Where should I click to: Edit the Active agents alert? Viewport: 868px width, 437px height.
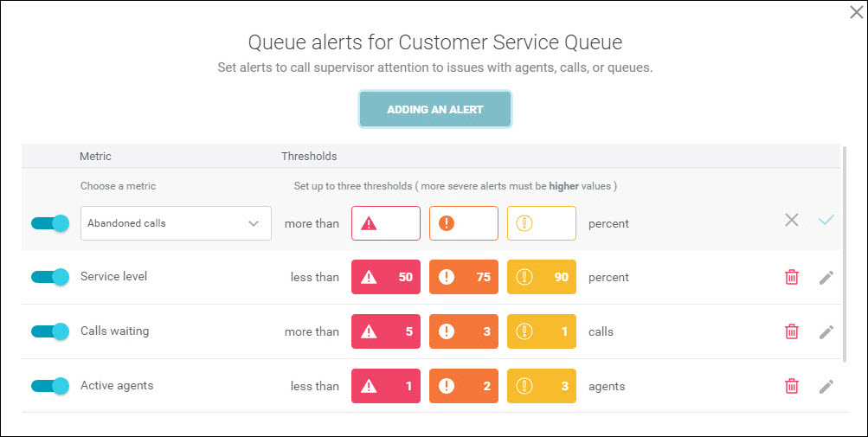point(826,386)
